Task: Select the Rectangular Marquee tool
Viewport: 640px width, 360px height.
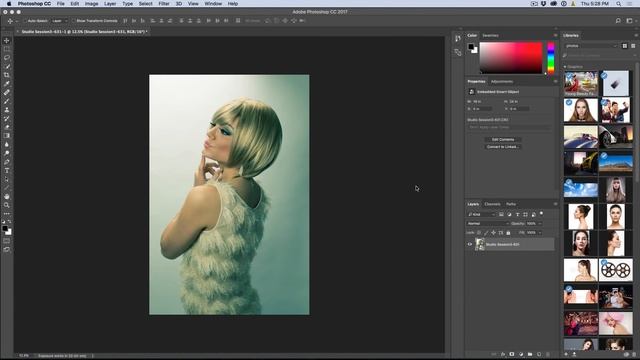Action: 7,49
